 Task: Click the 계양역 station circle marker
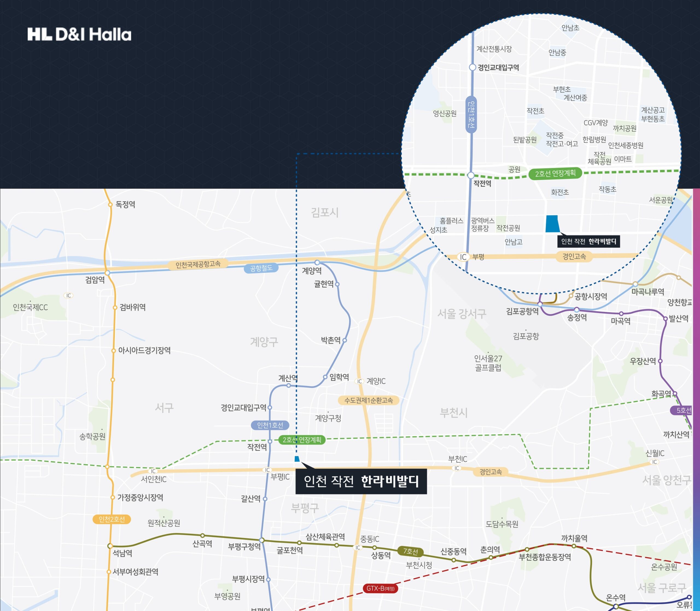tap(317, 262)
